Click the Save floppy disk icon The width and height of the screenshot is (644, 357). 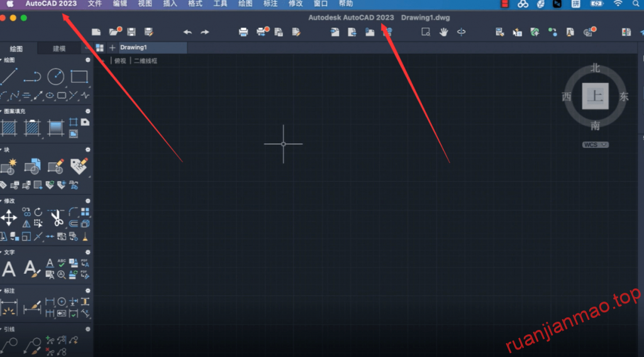[131, 32]
